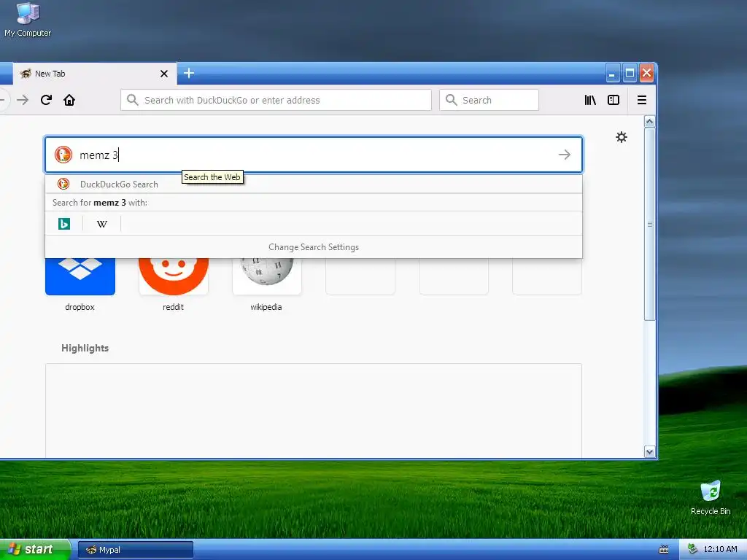This screenshot has width=747, height=560.
Task: Submit search with the arrow button
Action: (565, 155)
